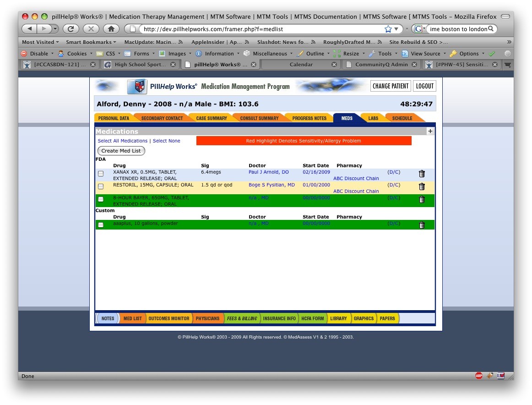Tick the RESTORIL medication checkbox
Screen dimensions: 532x405
coord(101,186)
